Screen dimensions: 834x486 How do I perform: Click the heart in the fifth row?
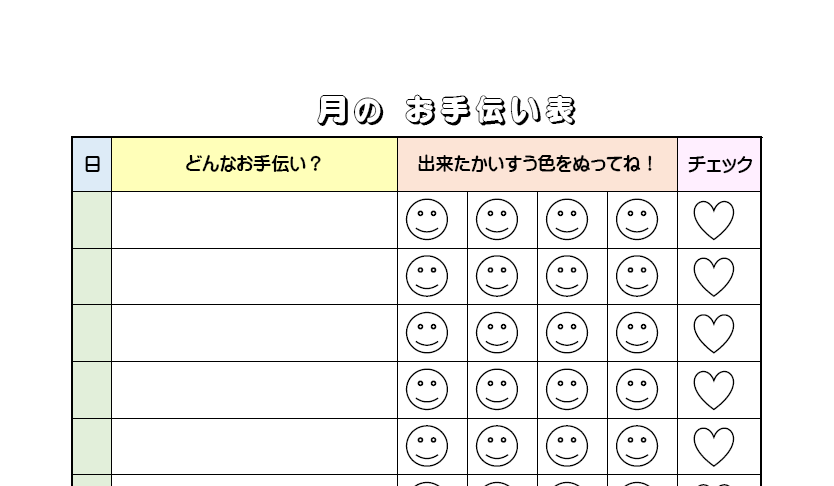coord(714,447)
